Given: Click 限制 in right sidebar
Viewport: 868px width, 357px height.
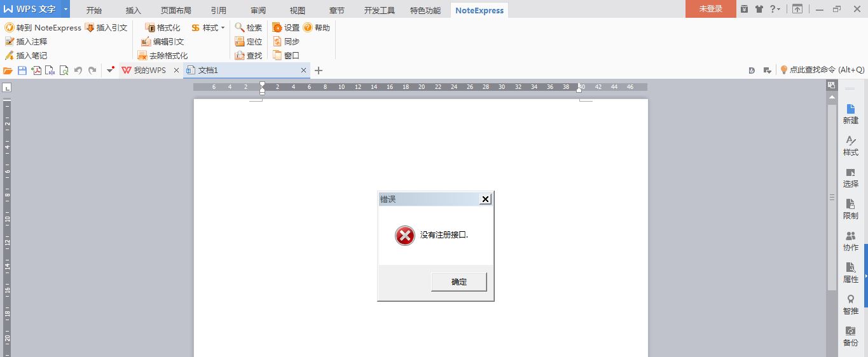Looking at the screenshot, I should [850, 210].
